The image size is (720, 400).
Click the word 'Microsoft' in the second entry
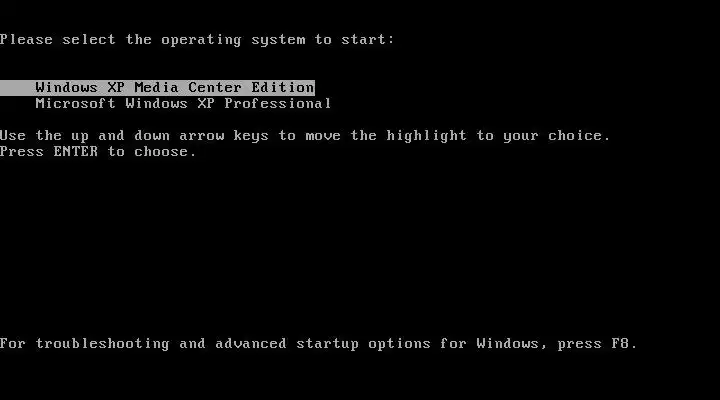click(x=75, y=103)
